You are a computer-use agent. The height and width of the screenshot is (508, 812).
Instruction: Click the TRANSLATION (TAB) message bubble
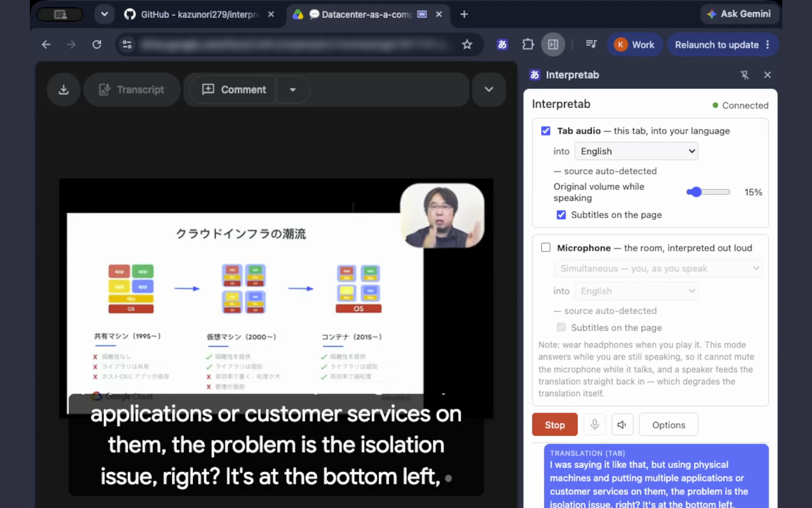(x=657, y=476)
